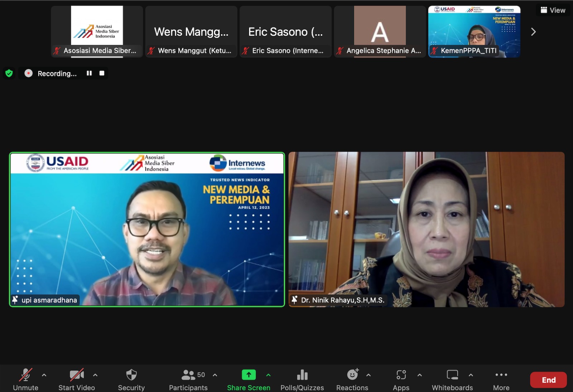This screenshot has width=573, height=392.
Task: Open the Security shield icon
Action: [131, 375]
